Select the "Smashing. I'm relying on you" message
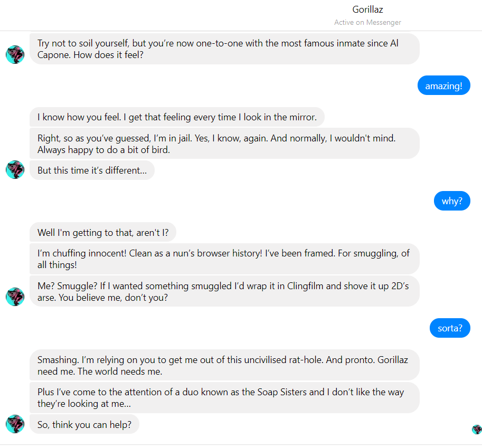The height and width of the screenshot is (448, 482). pyautogui.click(x=224, y=365)
